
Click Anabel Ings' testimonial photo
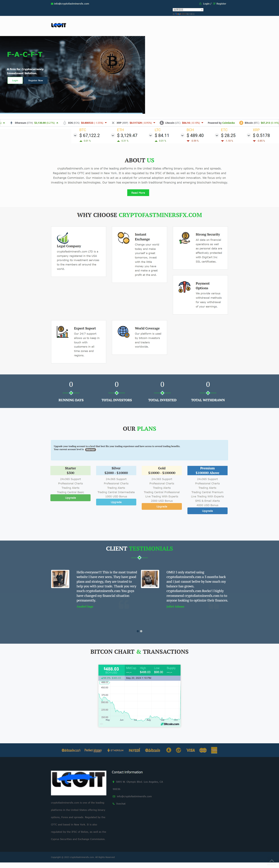point(60,579)
